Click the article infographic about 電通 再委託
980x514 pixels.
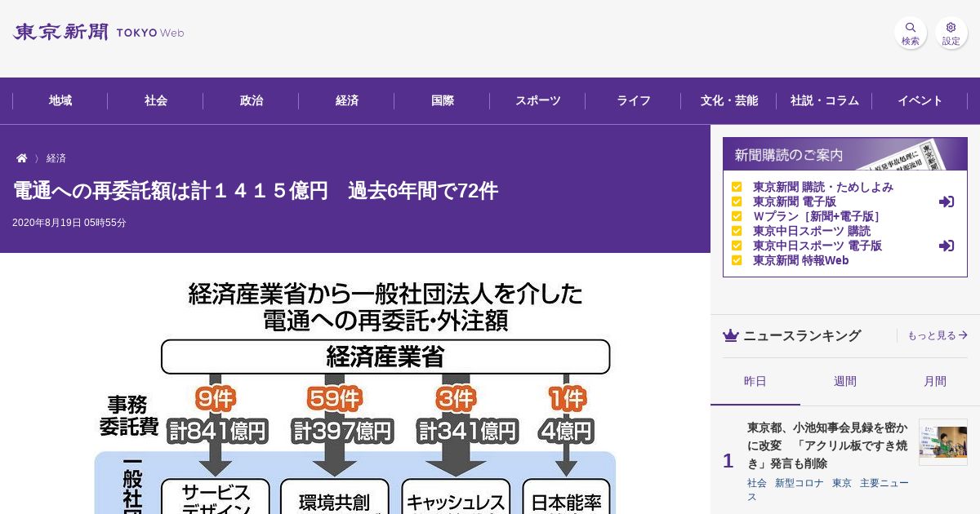tap(355, 396)
